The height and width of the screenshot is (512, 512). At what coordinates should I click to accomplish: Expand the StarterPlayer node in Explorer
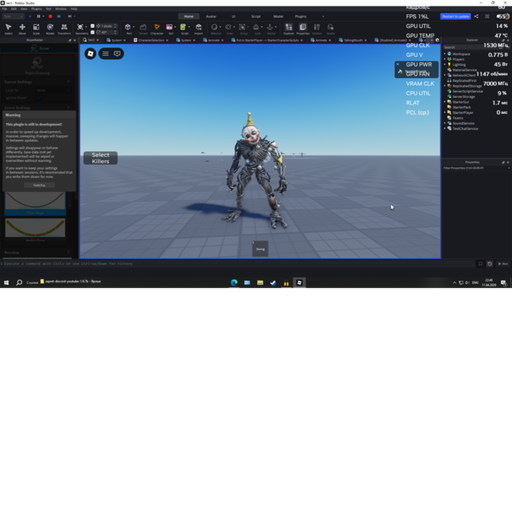tap(445, 112)
